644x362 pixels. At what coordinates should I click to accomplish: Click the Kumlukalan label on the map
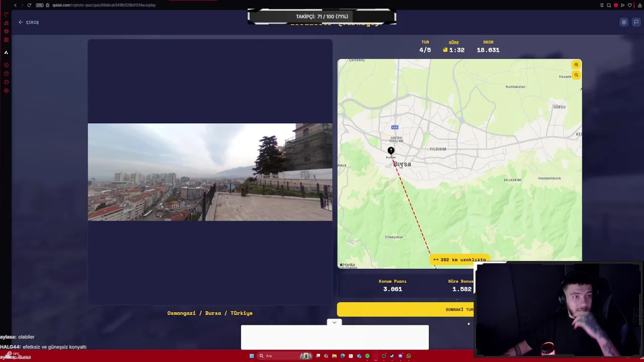coord(515,86)
